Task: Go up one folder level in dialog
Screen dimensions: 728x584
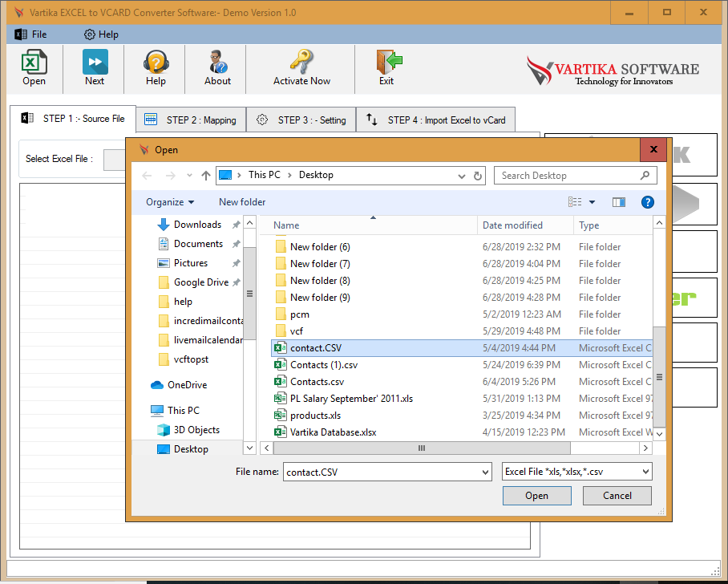Action: pyautogui.click(x=206, y=176)
